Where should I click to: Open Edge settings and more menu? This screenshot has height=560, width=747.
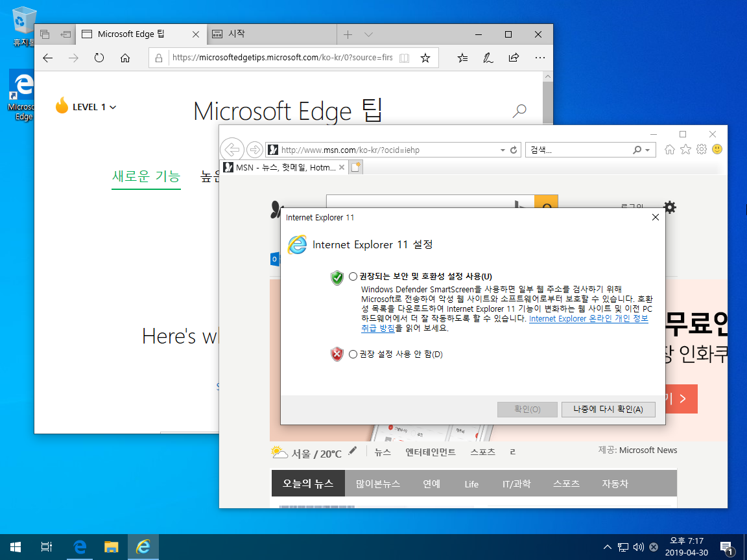click(539, 58)
